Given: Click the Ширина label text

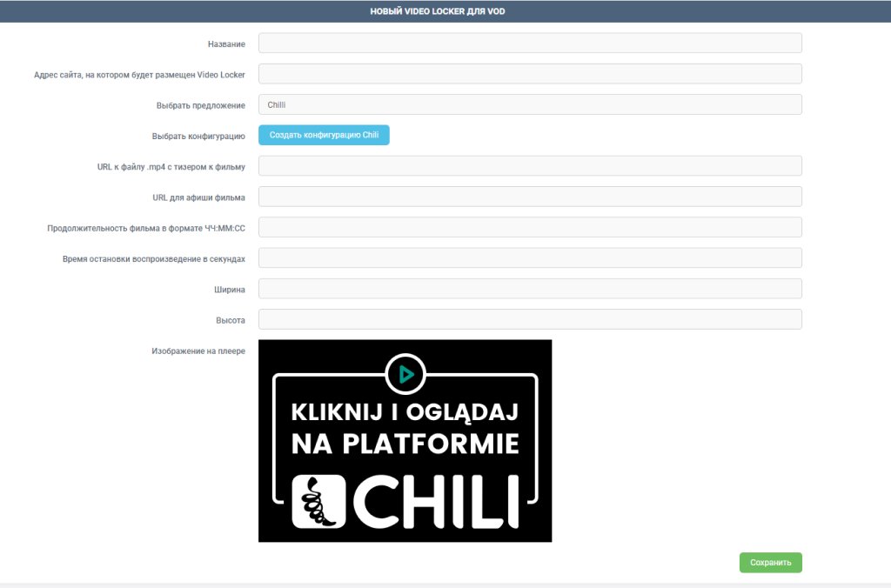Looking at the screenshot, I should (x=230, y=290).
